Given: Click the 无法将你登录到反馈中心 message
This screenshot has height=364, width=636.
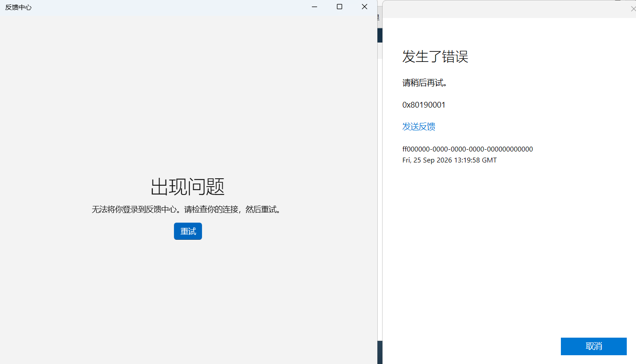Looking at the screenshot, I should click(186, 210).
